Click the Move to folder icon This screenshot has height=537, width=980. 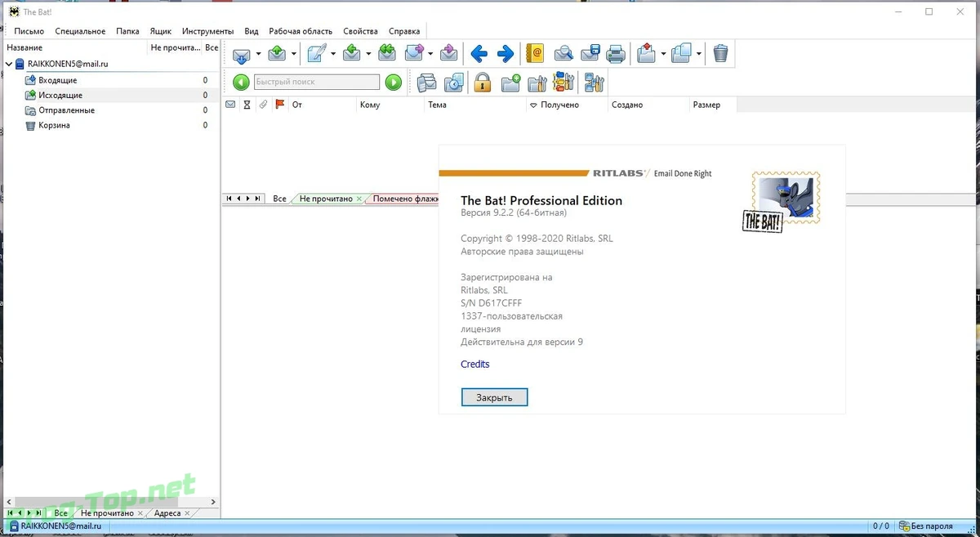(x=647, y=54)
